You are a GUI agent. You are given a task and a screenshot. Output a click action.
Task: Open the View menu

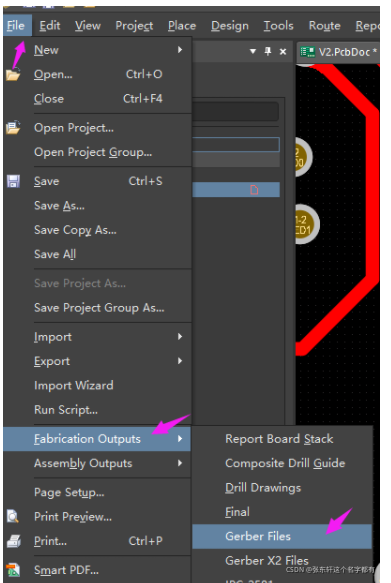(88, 26)
